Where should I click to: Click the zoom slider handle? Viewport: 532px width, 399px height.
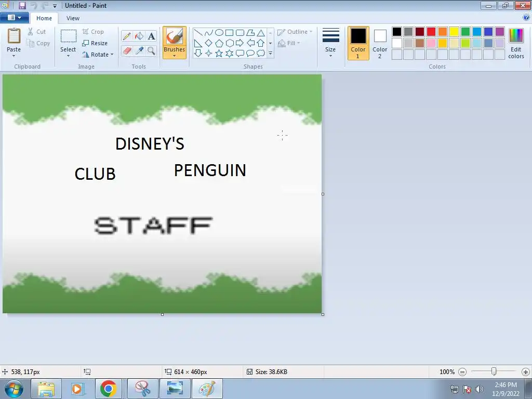(494, 371)
